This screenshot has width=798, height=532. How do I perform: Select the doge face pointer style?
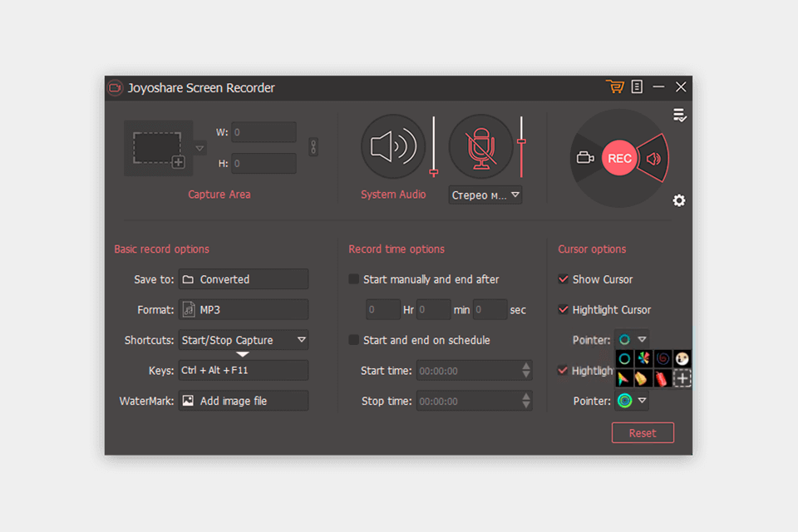tap(682, 358)
